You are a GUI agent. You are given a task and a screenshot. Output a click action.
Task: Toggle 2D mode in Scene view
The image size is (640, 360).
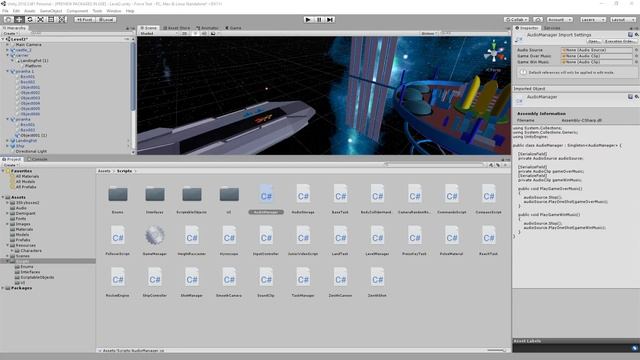184,33
